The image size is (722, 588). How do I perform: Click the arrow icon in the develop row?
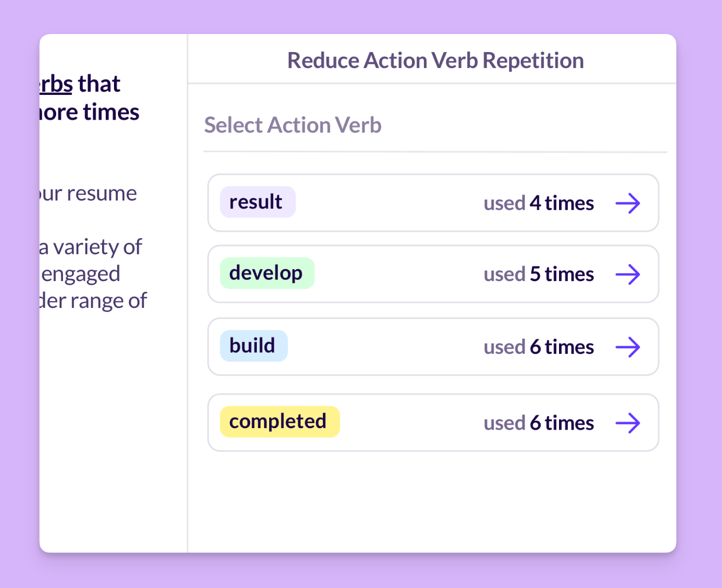(x=628, y=274)
